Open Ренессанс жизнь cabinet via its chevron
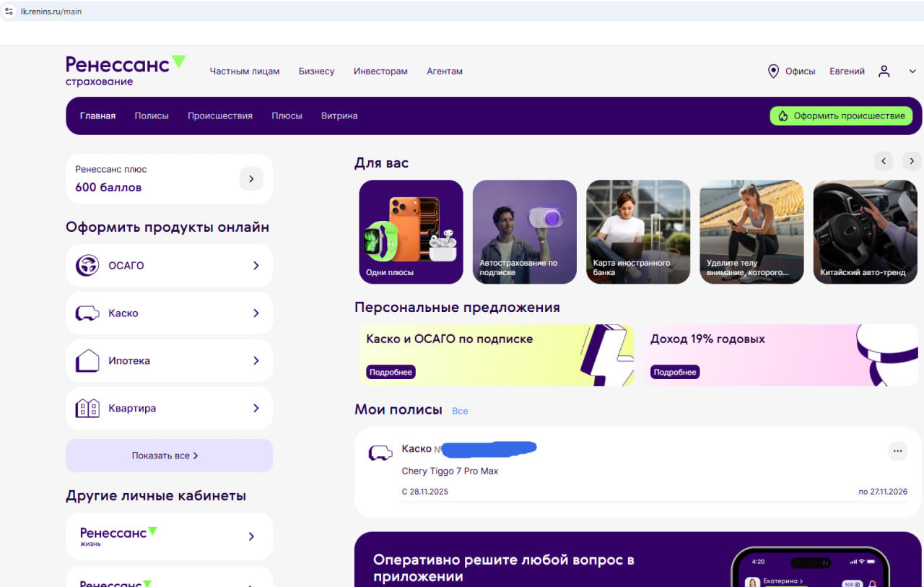 click(251, 536)
